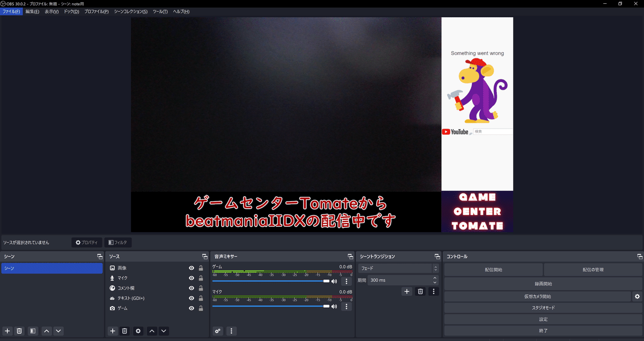
Task: Open virtual camera settings gear icon
Action: [637, 296]
